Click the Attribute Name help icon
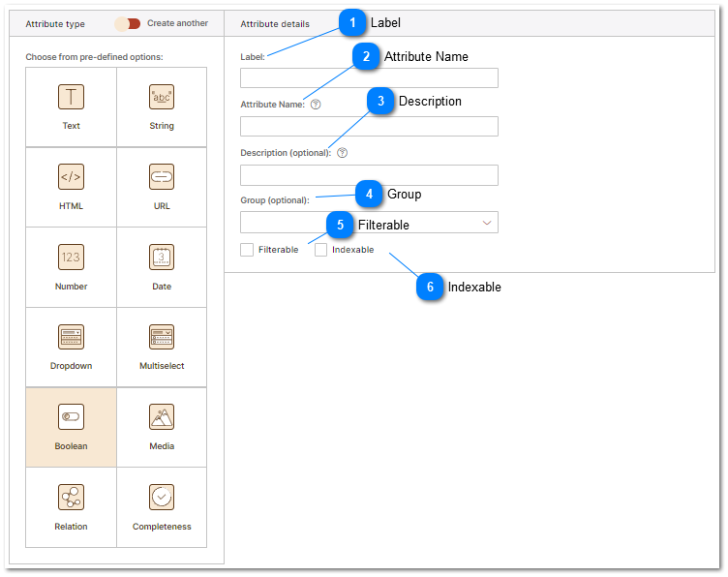Screen dimensions: 728x577 [316, 105]
